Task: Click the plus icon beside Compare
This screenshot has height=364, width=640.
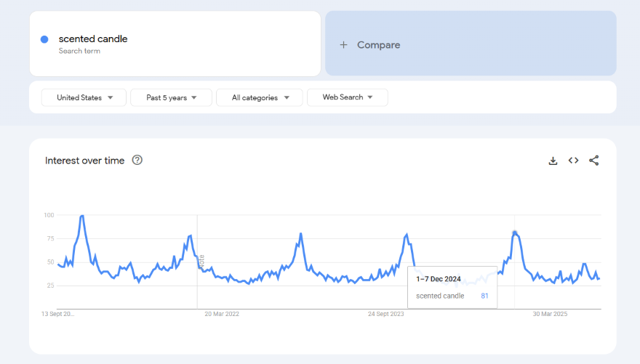Action: click(344, 45)
